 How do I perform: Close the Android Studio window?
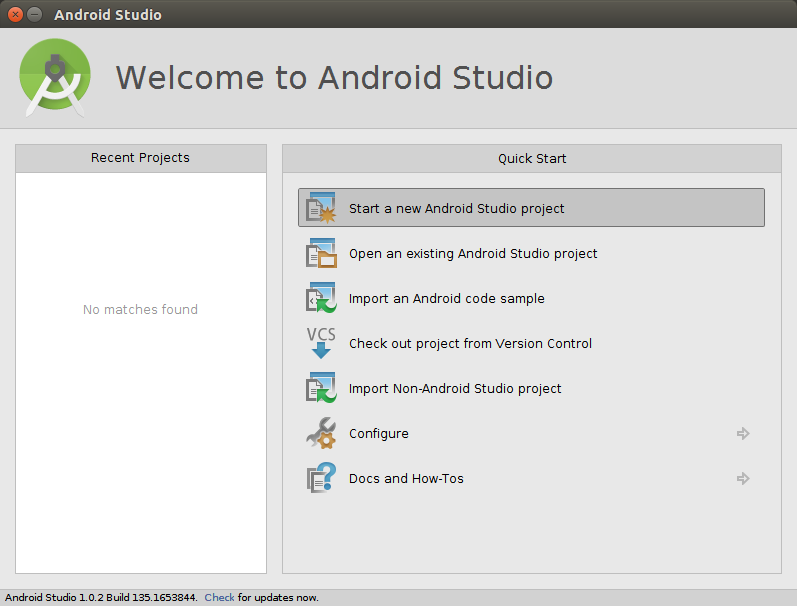(x=15, y=14)
